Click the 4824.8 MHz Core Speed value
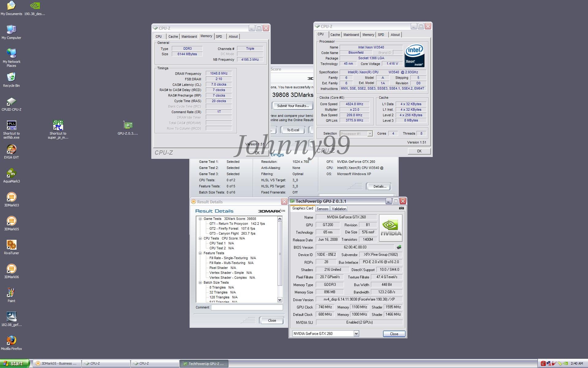The width and height of the screenshot is (588, 368). click(x=354, y=104)
